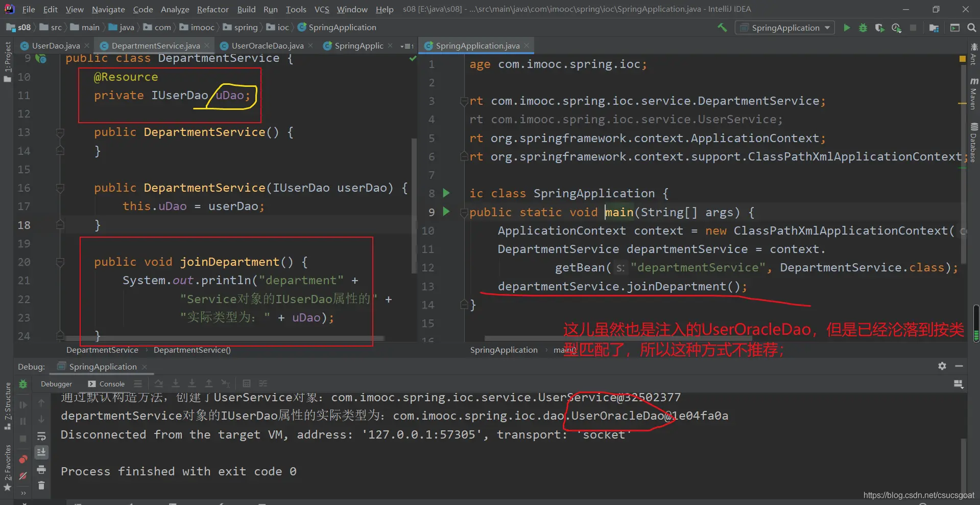Toggle scroll to end in the console
Viewport: 980px width, 505px height.
click(41, 452)
